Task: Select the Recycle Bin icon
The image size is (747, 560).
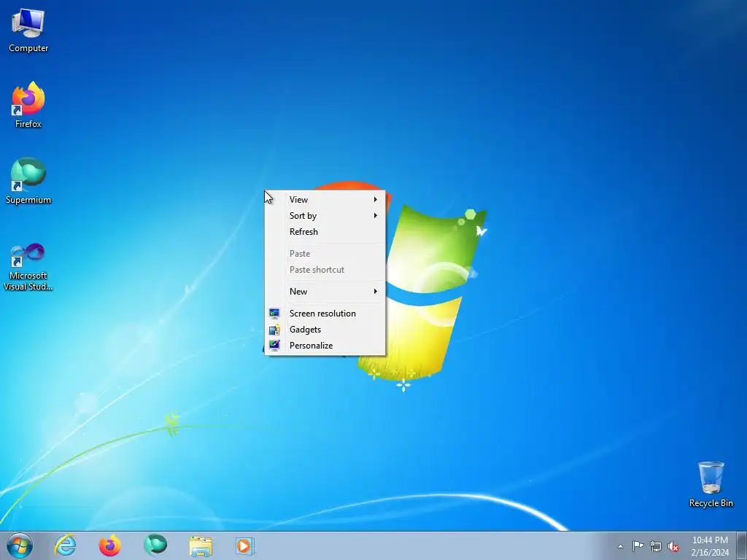Action: [x=711, y=484]
